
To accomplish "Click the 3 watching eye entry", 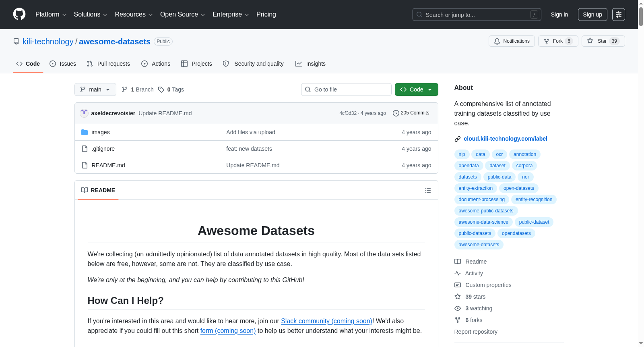I will 473,308.
